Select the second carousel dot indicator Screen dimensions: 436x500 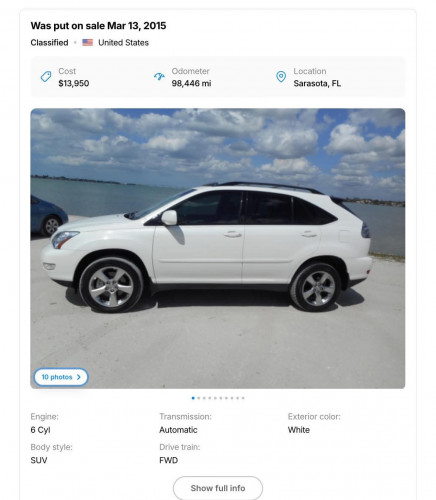199,398
